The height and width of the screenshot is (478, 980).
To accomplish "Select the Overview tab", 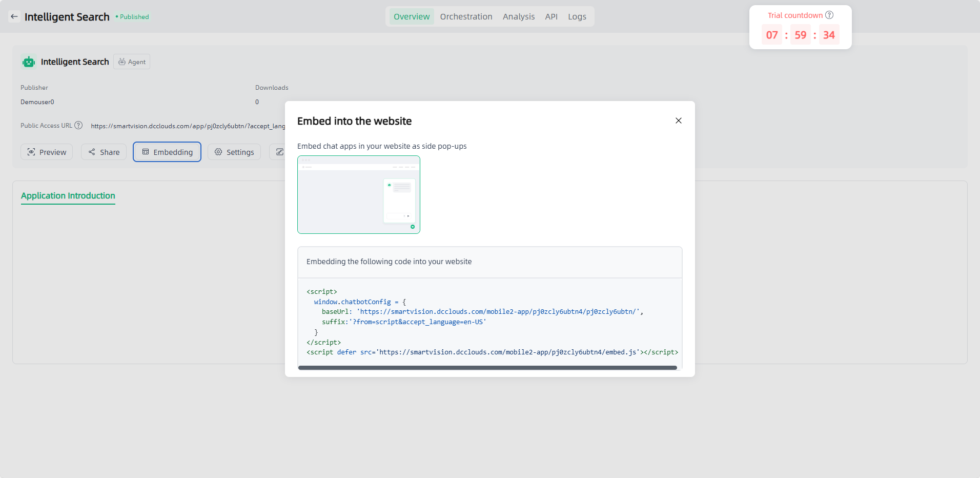I will click(411, 16).
